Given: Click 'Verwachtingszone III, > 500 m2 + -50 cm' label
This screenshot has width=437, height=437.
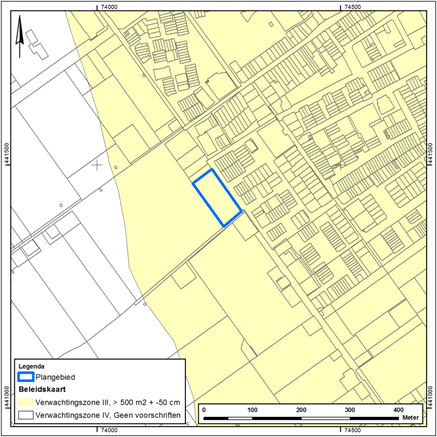Looking at the screenshot, I should click(x=108, y=402).
